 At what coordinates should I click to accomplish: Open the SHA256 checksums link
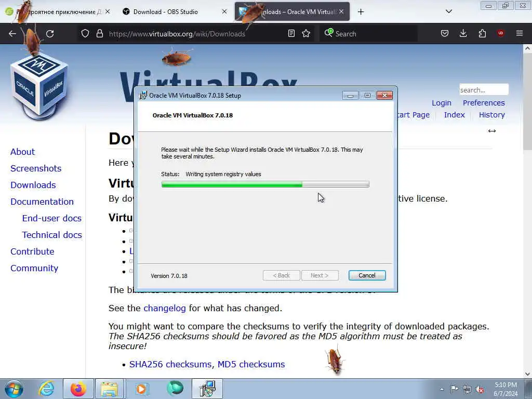click(171, 364)
